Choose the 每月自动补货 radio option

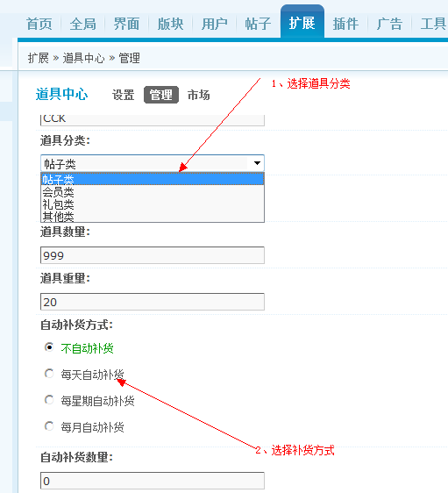[x=49, y=426]
